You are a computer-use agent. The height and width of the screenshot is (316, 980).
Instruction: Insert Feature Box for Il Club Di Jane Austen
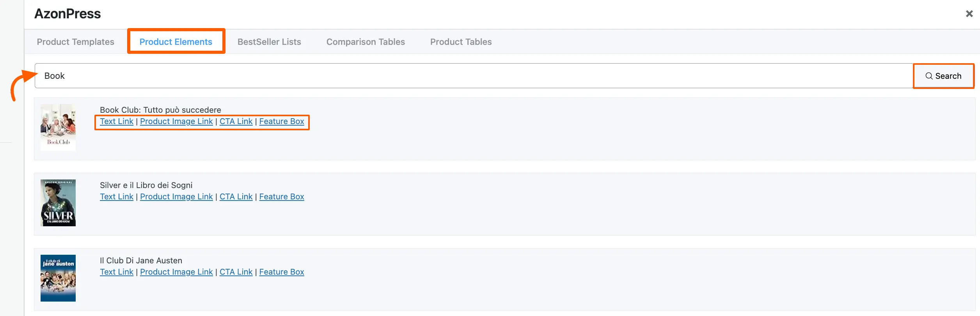(282, 272)
